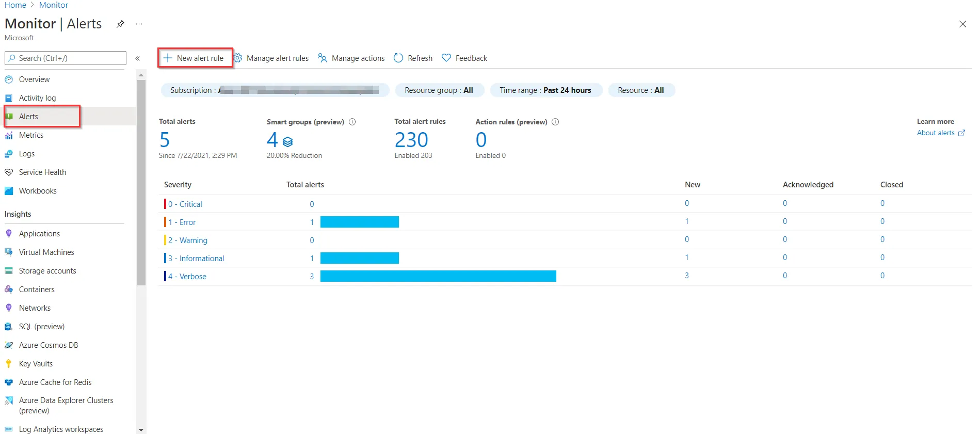Click the Key Vaults key icon
Viewport: 980px width, 434px height.
(x=9, y=364)
